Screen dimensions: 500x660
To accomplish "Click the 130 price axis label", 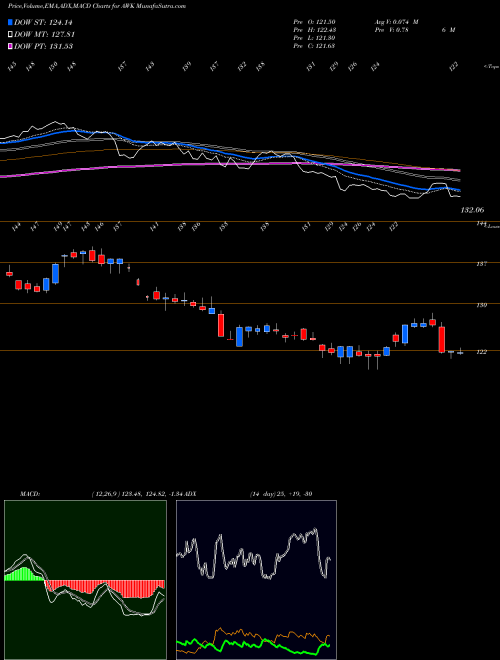I will pos(481,305).
